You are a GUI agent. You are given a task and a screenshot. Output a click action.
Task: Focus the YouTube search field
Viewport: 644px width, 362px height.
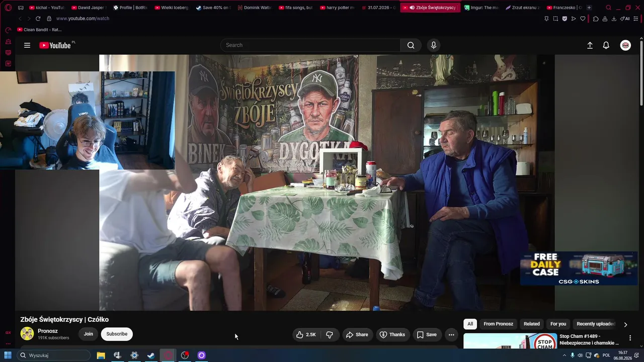click(310, 45)
